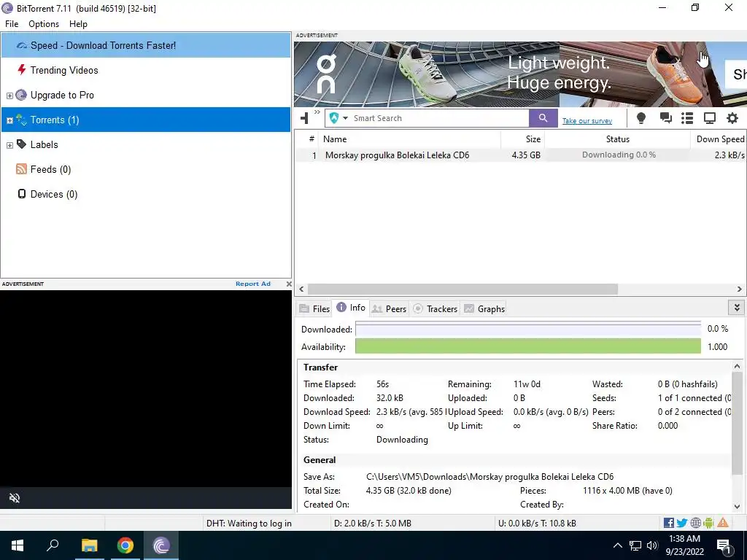Open the Help menu
Image resolution: width=747 pixels, height=560 pixels.
pos(78,24)
